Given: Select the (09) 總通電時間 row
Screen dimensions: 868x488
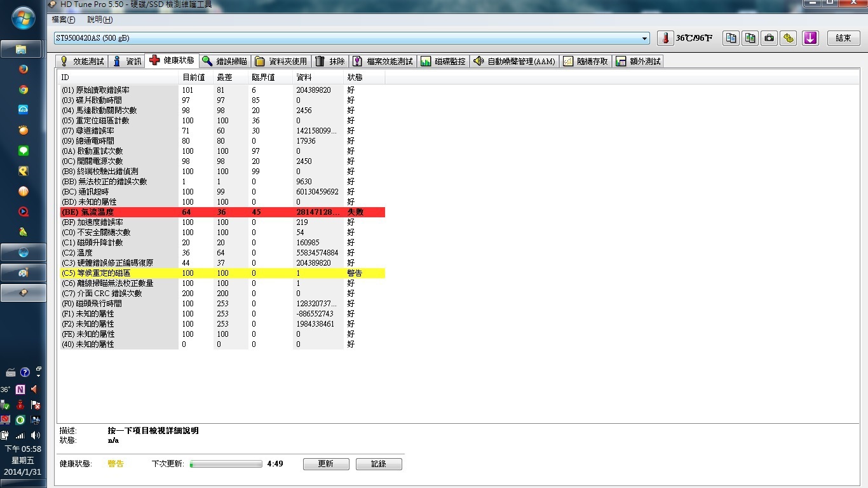Looking at the screenshot, I should pyautogui.click(x=222, y=140).
